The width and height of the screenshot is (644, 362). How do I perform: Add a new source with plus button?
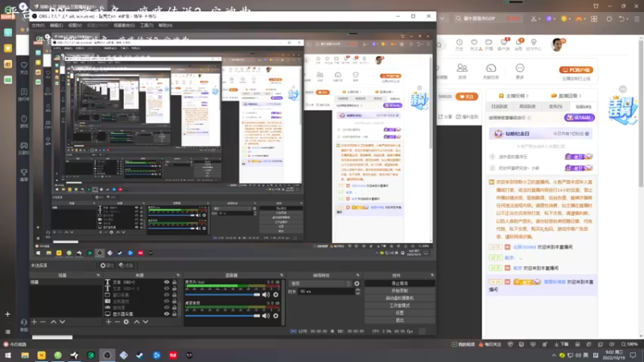pyautogui.click(x=109, y=322)
